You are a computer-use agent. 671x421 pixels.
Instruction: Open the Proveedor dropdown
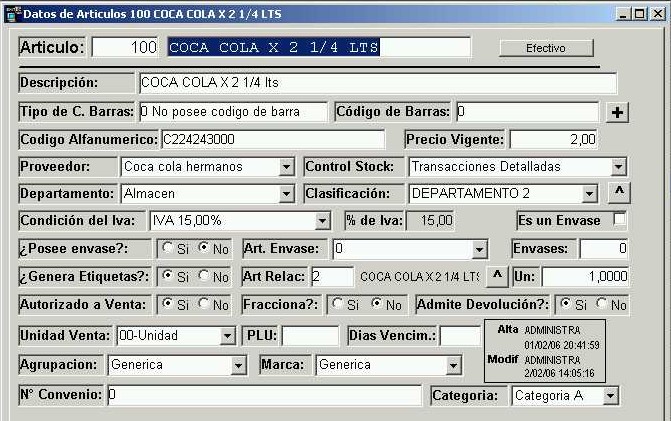[x=286, y=167]
